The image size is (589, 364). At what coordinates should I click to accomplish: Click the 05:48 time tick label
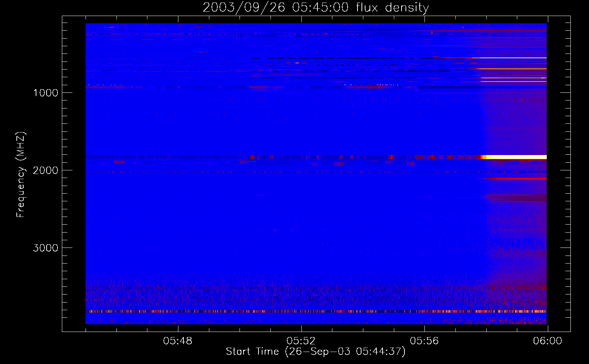coord(178,341)
